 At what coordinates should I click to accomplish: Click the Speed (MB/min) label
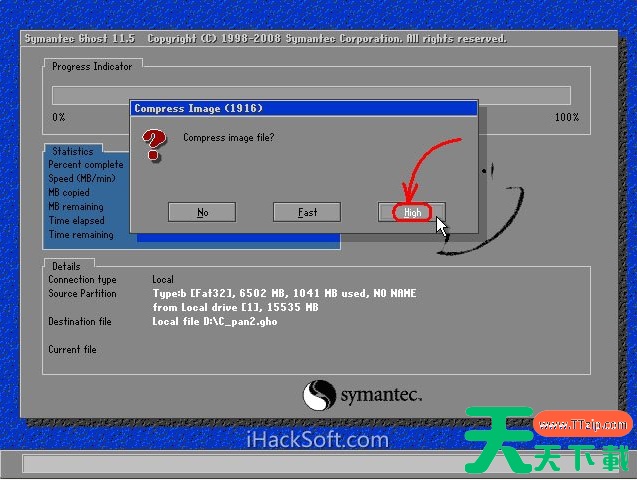tap(82, 178)
